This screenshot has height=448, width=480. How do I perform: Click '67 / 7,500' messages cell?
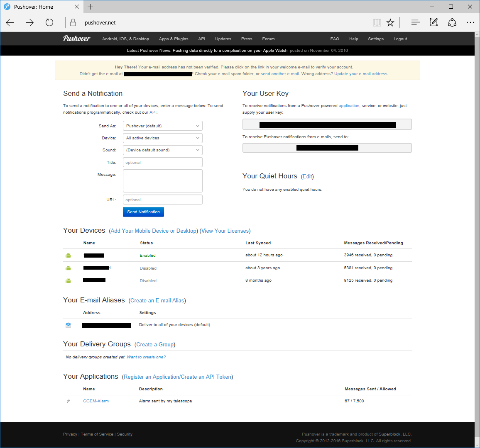click(354, 401)
